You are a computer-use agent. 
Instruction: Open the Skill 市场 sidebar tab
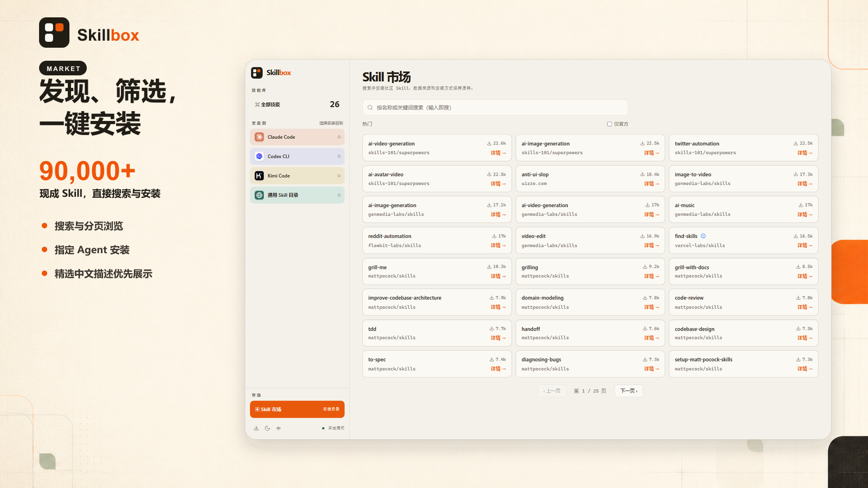click(297, 409)
